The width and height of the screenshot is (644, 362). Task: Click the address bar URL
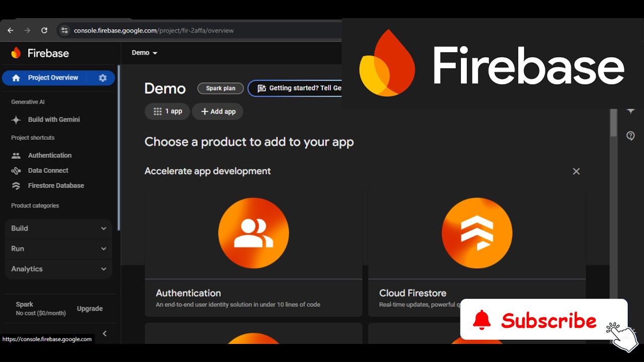pyautogui.click(x=153, y=31)
